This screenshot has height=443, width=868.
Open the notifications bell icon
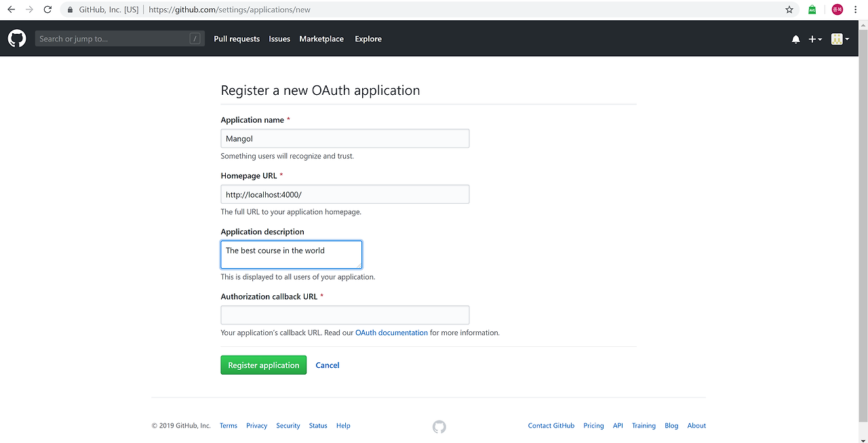click(795, 39)
